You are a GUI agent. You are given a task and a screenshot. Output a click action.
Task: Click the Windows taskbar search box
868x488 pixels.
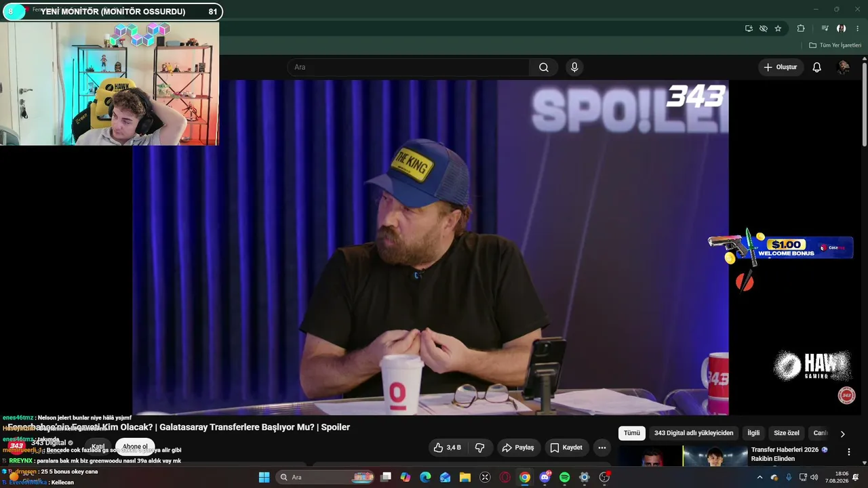326,477
